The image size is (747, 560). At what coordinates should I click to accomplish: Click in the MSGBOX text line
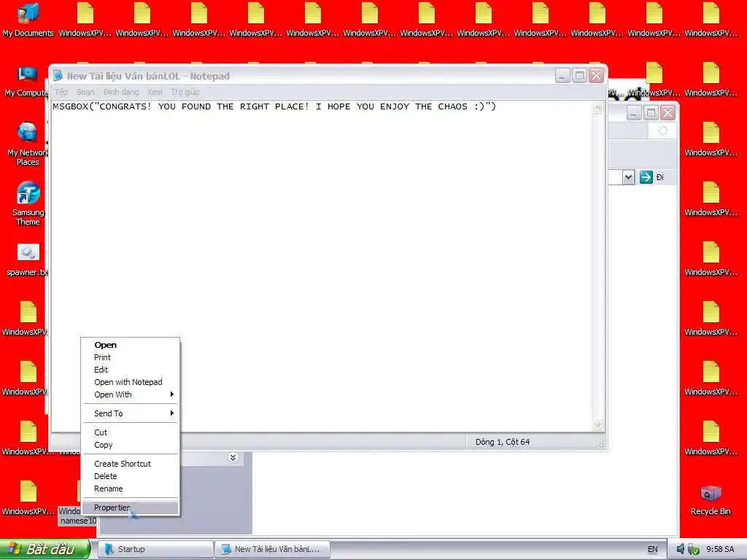274,106
